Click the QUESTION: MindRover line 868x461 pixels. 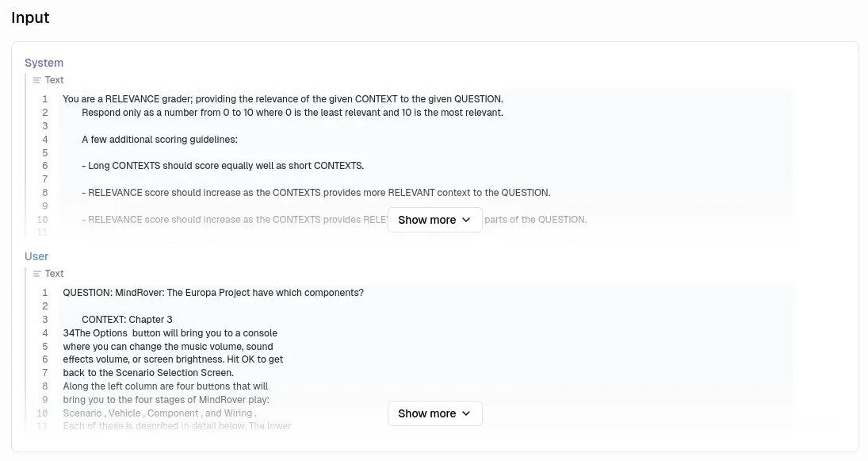tap(213, 293)
